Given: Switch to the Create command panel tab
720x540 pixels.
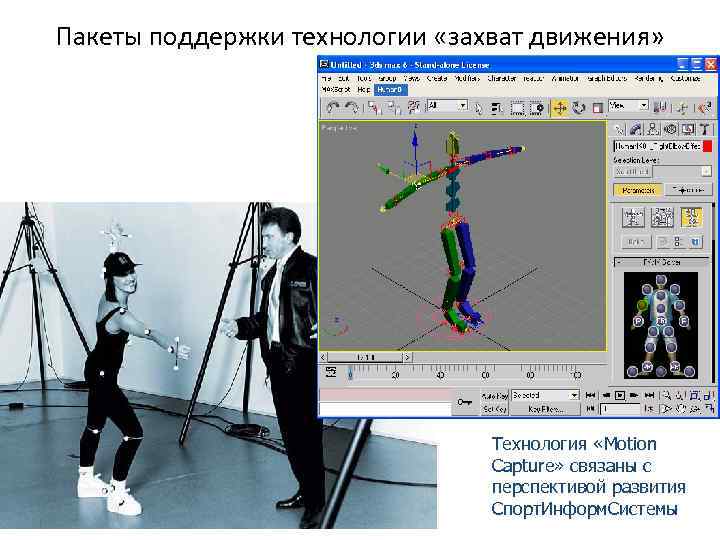Looking at the screenshot, I should pos(620,129).
